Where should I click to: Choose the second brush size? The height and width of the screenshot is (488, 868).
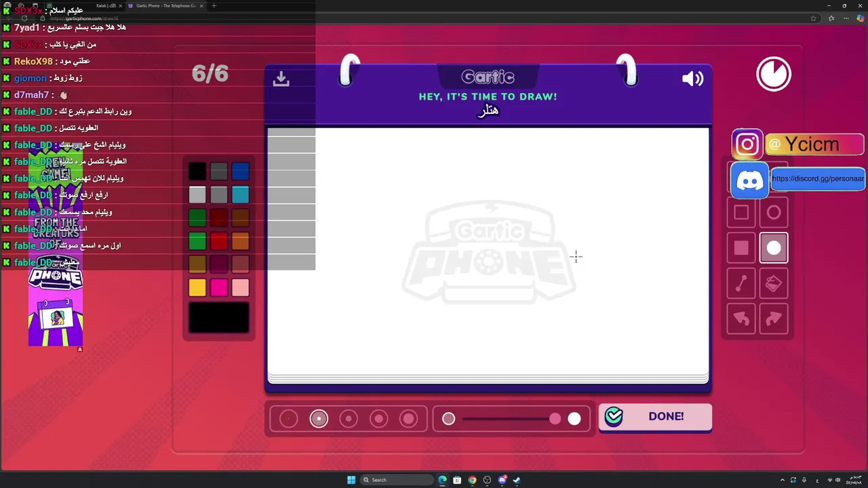(x=319, y=419)
